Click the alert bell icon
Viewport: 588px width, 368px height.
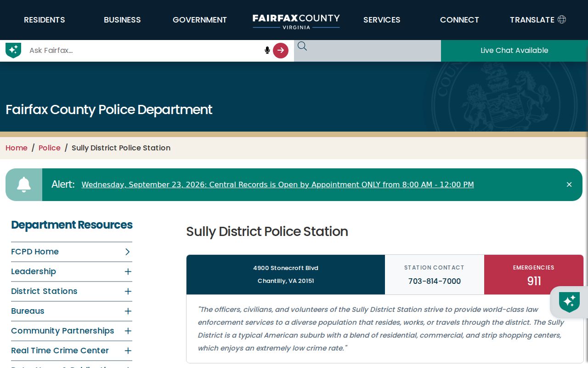click(24, 184)
